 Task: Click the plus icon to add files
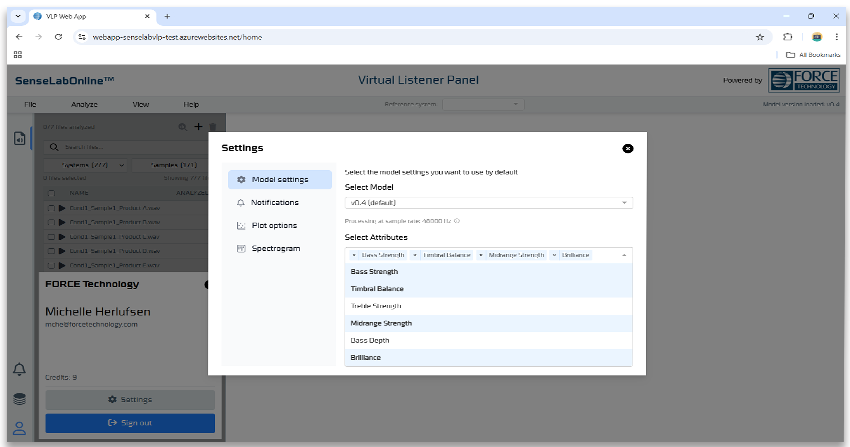pyautogui.click(x=198, y=126)
